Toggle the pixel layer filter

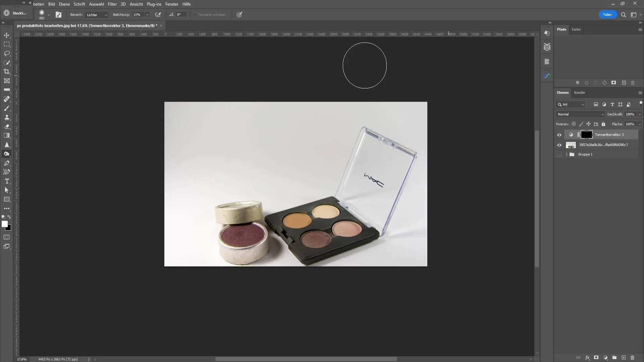tap(596, 105)
